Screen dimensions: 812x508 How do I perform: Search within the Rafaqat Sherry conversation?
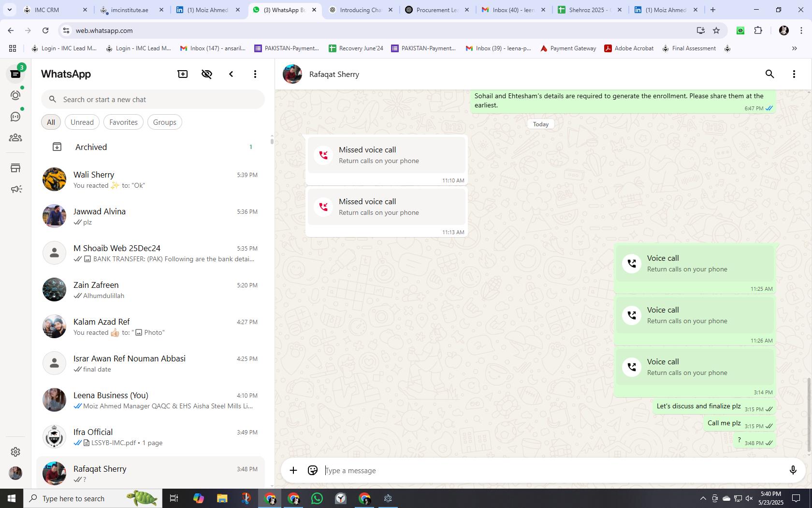click(x=770, y=74)
